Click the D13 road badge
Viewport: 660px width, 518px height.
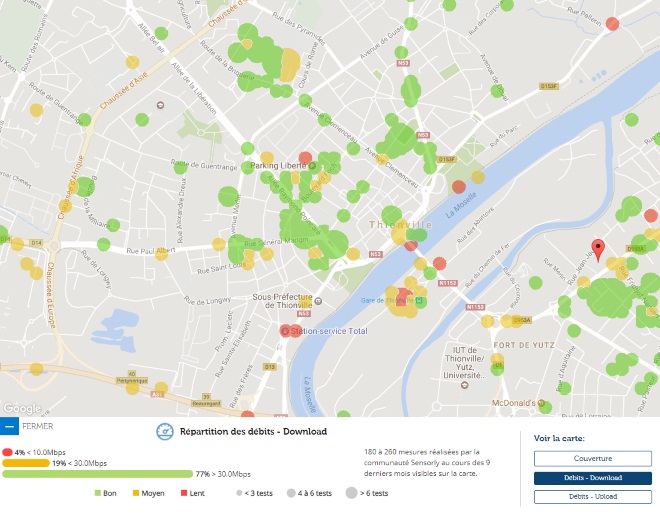click(270, 367)
